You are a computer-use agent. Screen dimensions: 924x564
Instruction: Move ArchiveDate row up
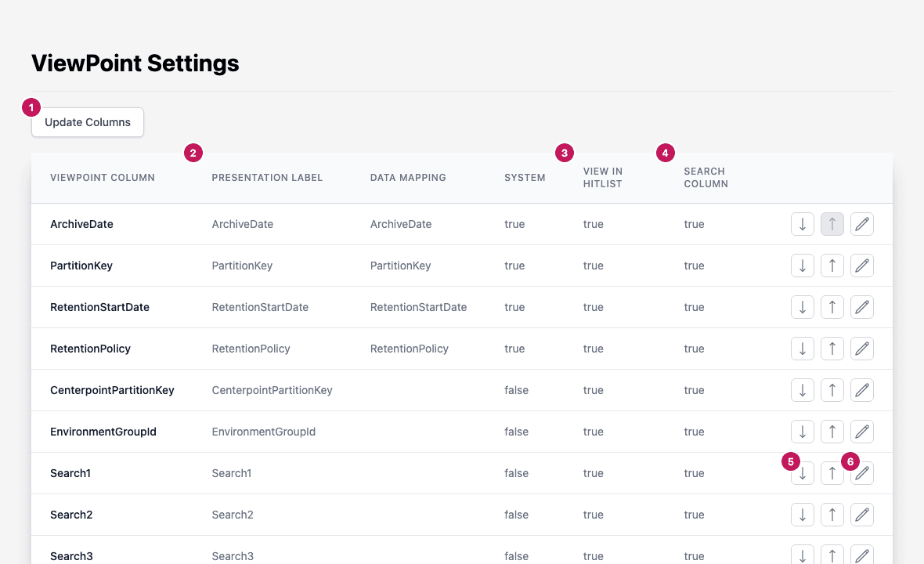pos(832,224)
